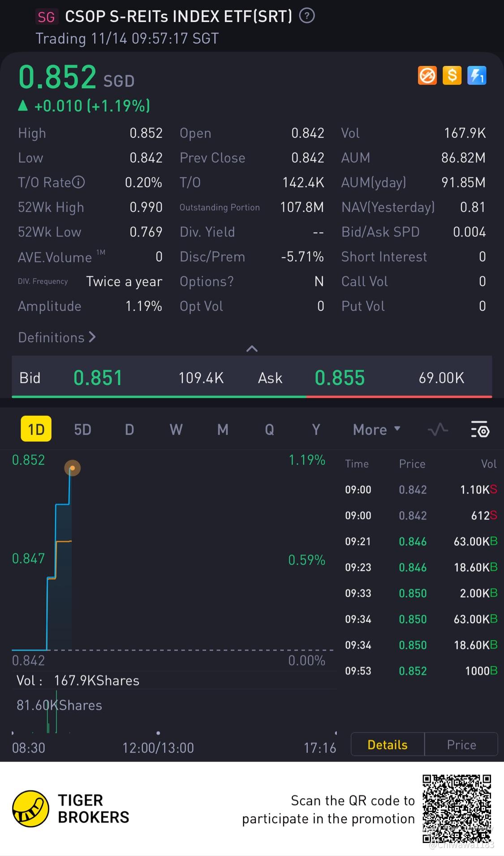This screenshot has width=504, height=856.
Task: Tap the Bid price 0.851
Action: point(98,378)
